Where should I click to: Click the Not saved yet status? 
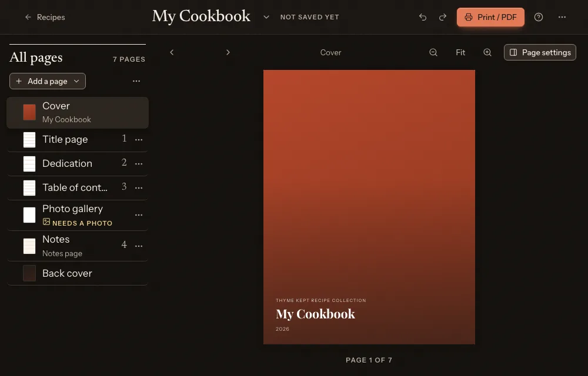(x=310, y=17)
